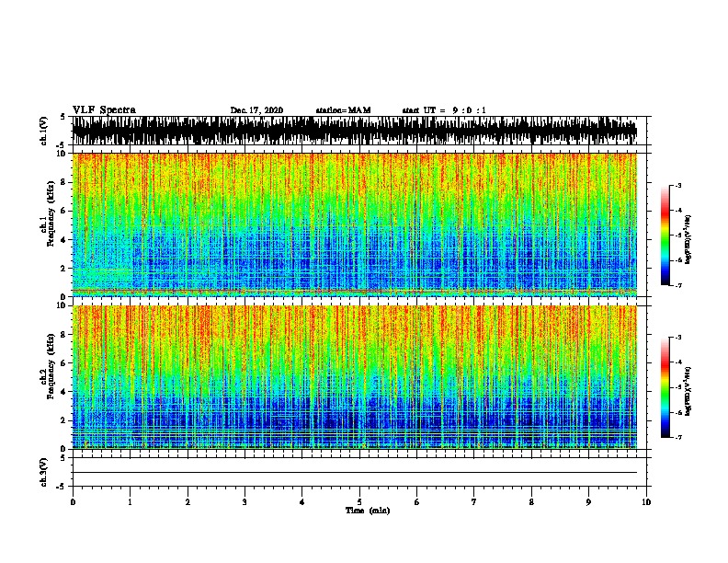The image size is (728, 563).
Task: Click time axis tick label "1"
Action: (x=130, y=502)
